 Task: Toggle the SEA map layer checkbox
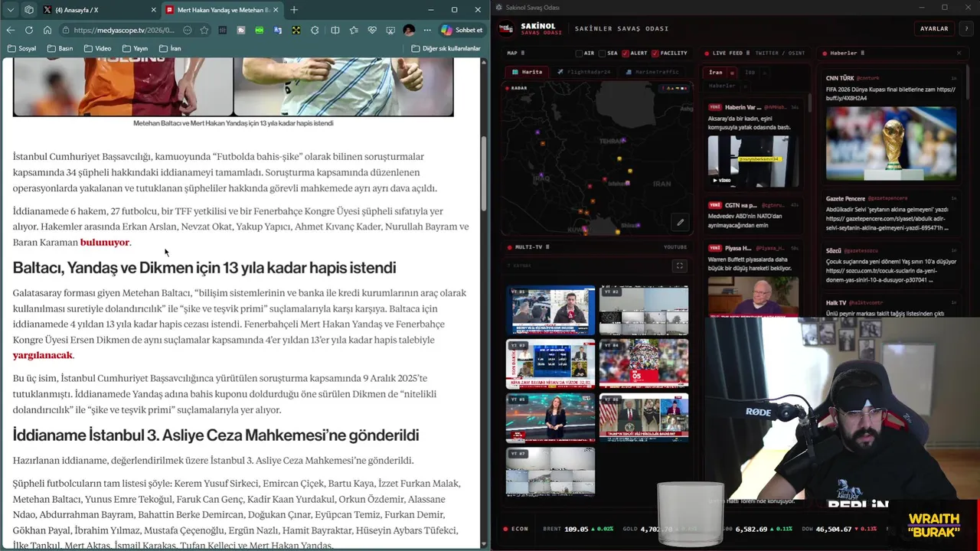(x=602, y=53)
